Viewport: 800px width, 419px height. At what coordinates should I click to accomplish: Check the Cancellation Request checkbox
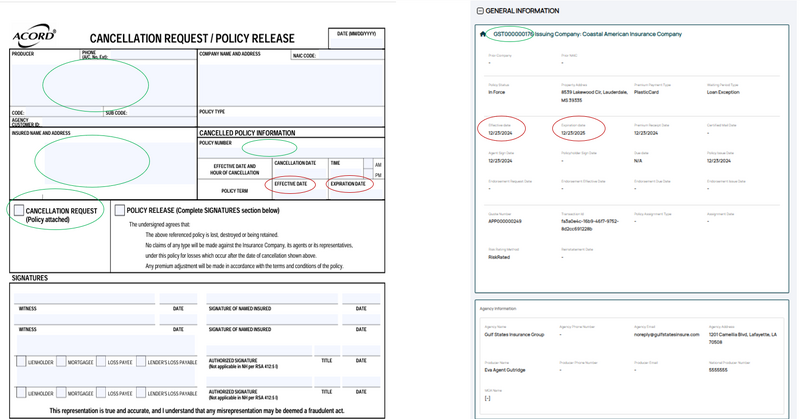pyautogui.click(x=19, y=211)
